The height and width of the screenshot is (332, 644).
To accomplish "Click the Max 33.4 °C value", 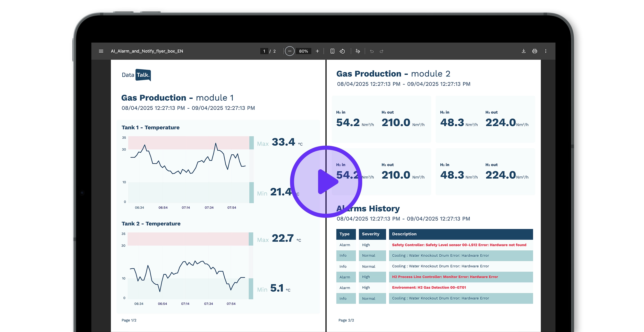I will (x=280, y=142).
